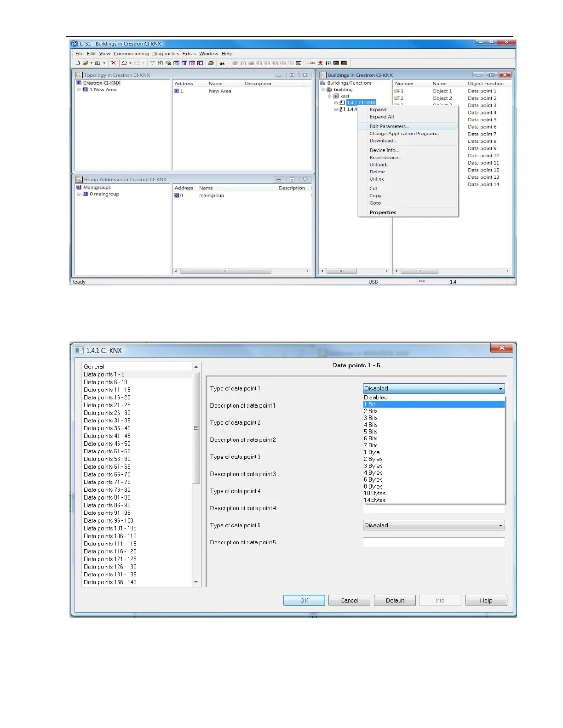The width and height of the screenshot is (563, 728).
Task: Click the Help button in the dialog
Action: click(x=486, y=601)
